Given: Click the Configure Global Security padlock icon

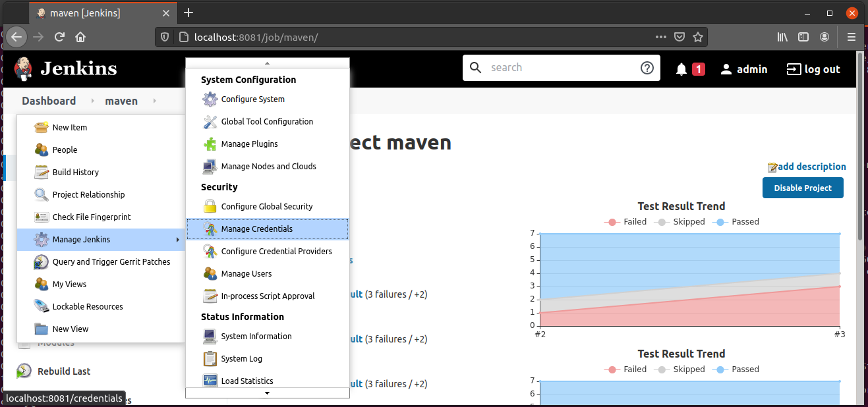Looking at the screenshot, I should [210, 206].
